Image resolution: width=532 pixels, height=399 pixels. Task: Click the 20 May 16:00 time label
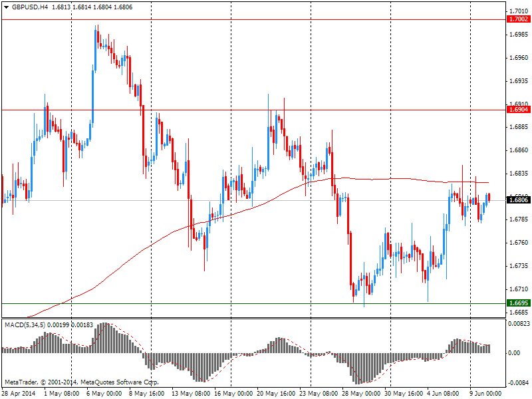276,394
